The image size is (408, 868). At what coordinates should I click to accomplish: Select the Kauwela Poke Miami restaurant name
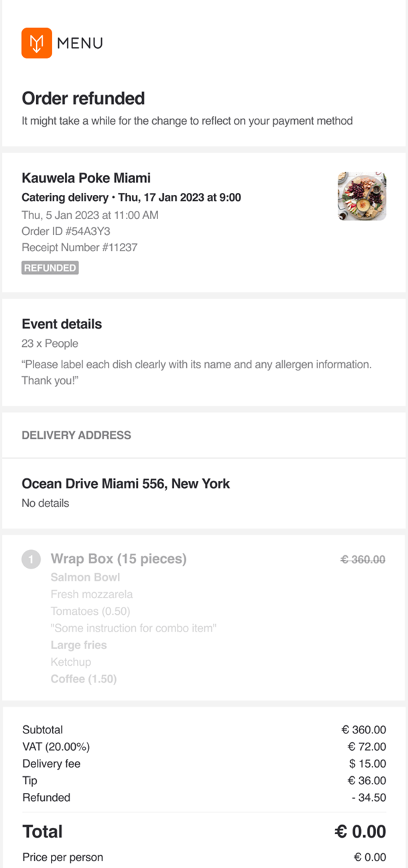[x=86, y=178]
